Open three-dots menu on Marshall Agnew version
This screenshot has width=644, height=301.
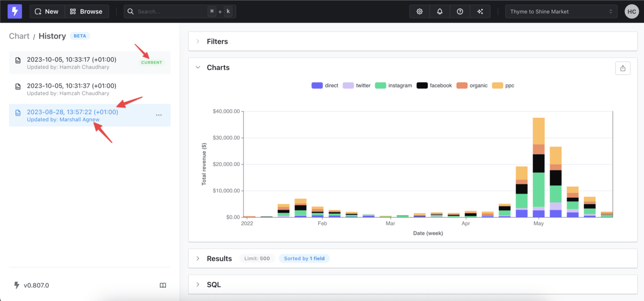pos(159,115)
